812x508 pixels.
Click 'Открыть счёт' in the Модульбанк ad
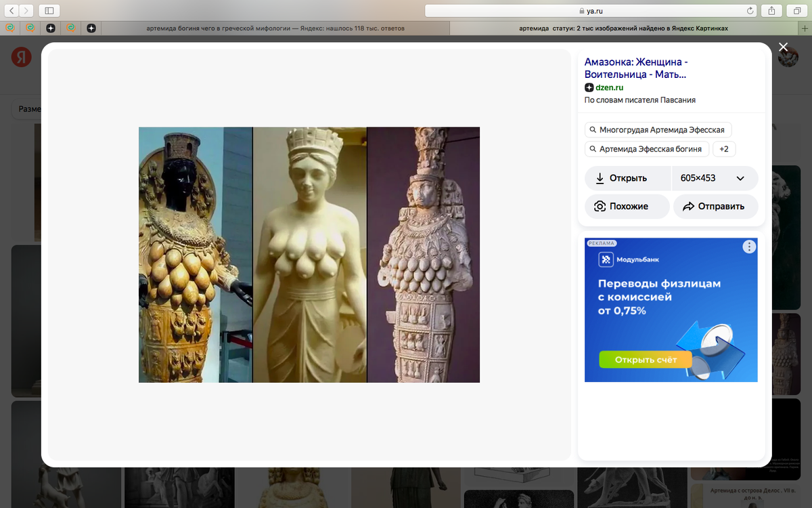point(646,360)
